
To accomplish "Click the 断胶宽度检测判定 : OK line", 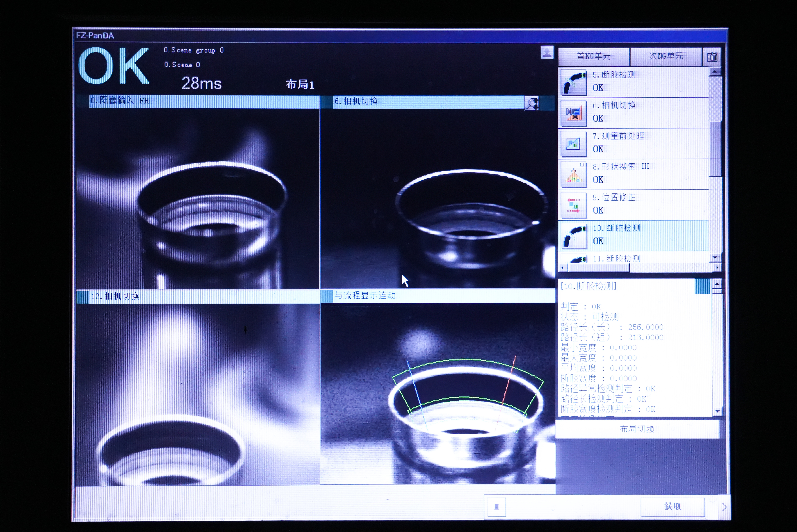I will point(608,409).
